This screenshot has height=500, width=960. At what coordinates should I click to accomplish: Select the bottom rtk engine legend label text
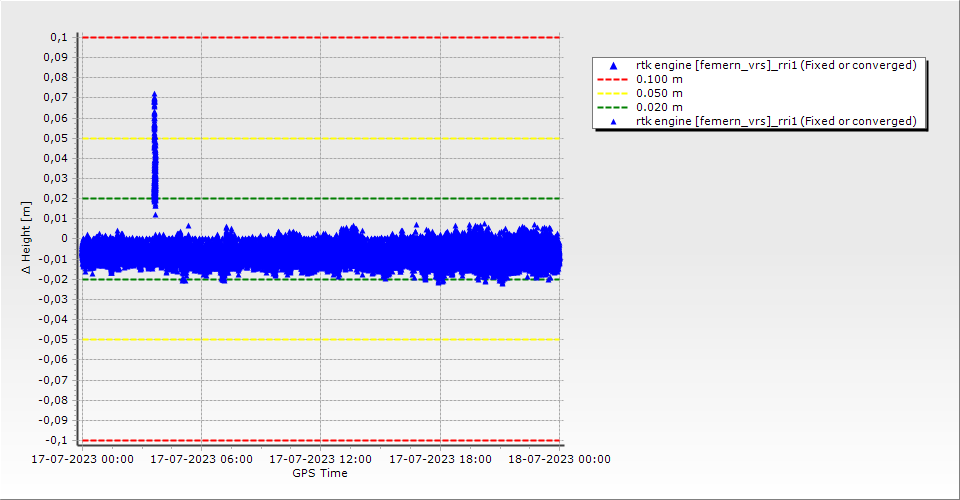776,121
